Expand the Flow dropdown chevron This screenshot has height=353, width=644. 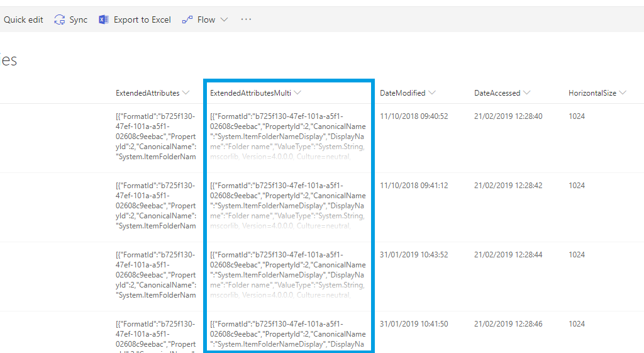pos(224,20)
